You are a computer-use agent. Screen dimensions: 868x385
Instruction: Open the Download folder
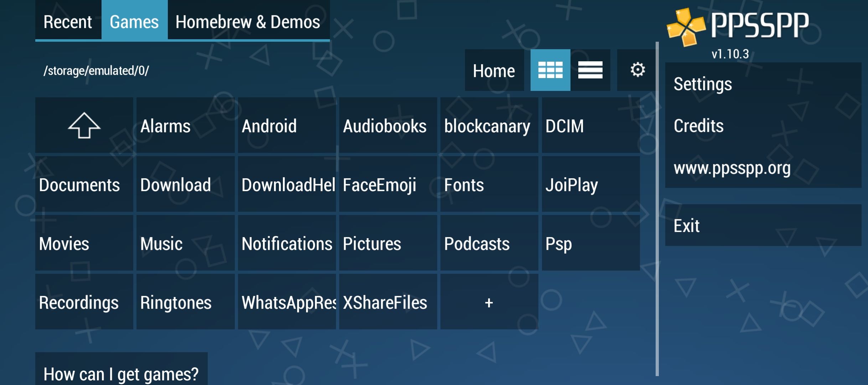[x=185, y=185]
